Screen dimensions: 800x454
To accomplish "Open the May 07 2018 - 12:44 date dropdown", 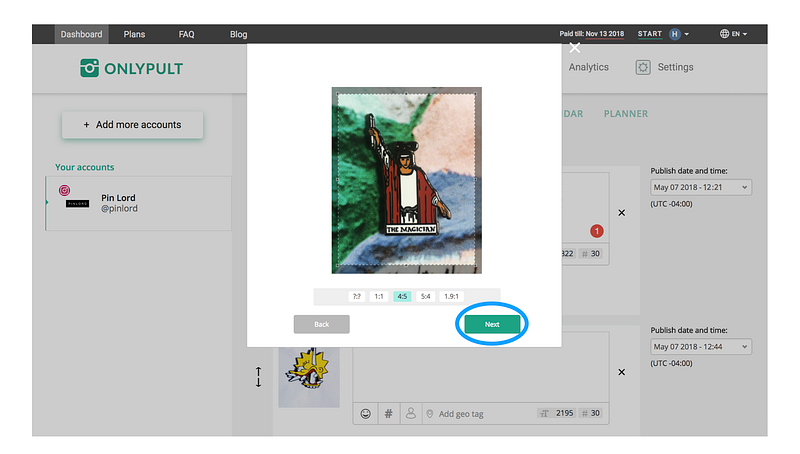I will (x=701, y=347).
